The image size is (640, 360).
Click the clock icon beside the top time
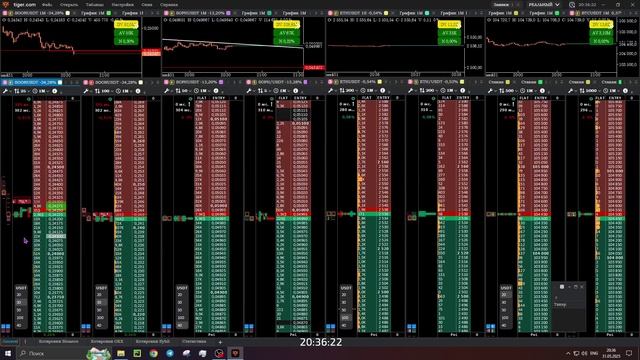coord(572,5)
